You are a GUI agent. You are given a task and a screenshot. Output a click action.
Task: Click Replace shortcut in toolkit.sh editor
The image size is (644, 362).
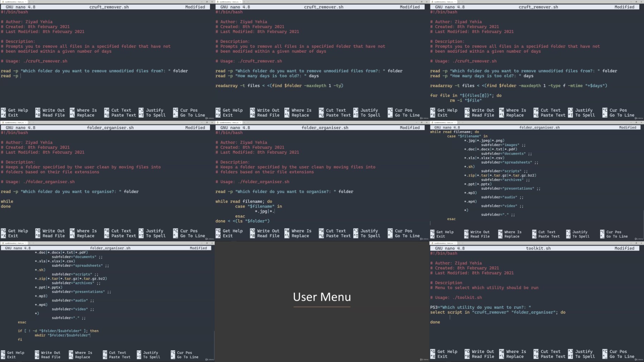pos(515,357)
